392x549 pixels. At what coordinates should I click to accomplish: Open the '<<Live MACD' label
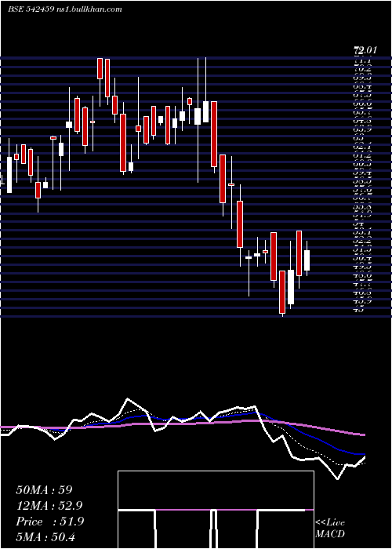tap(330, 529)
